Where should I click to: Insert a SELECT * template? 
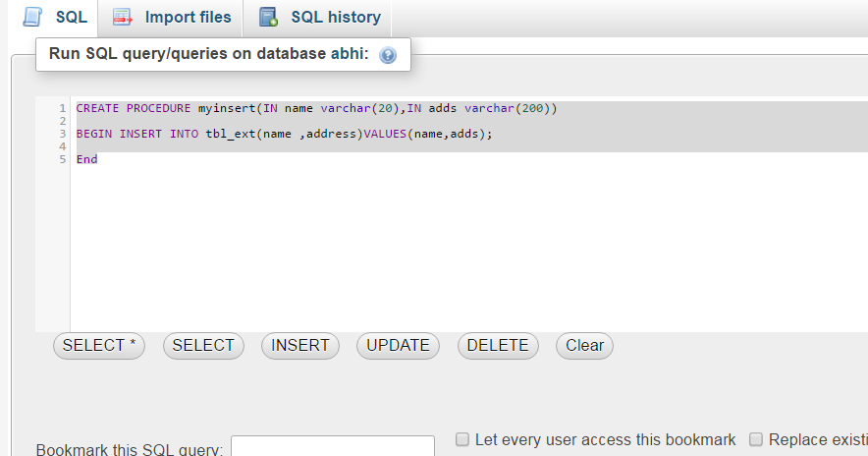(99, 346)
